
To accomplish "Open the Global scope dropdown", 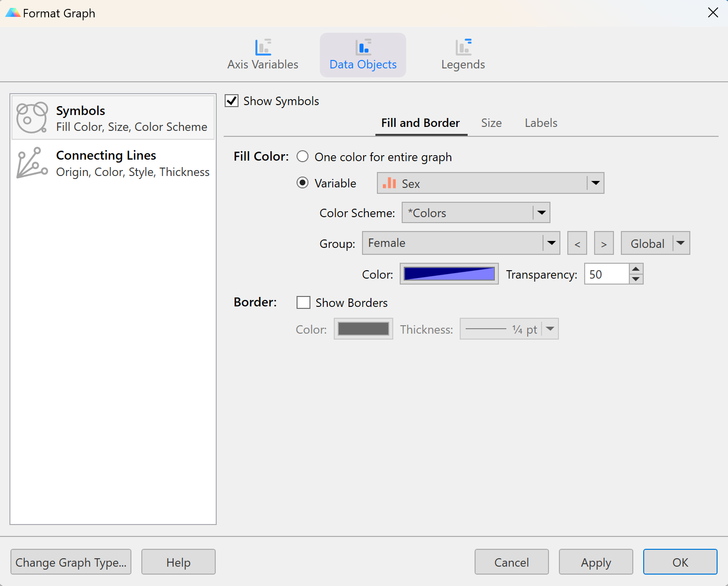I will click(680, 243).
